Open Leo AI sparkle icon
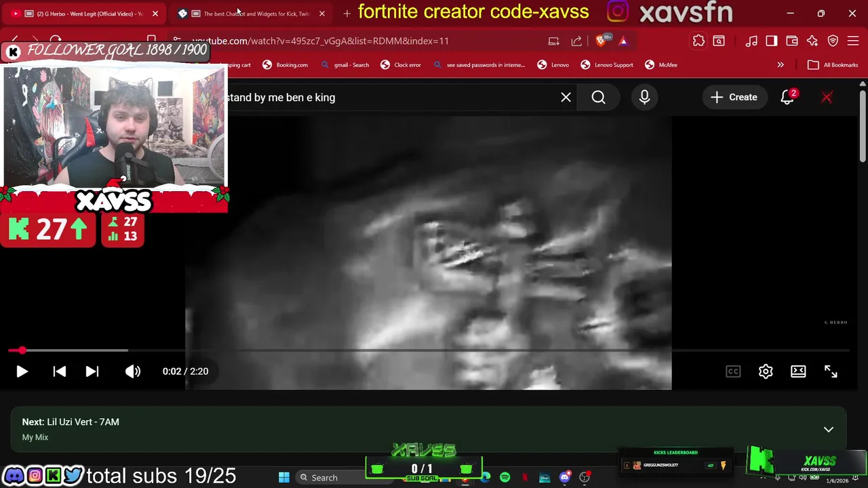This screenshot has height=488, width=868. coord(812,41)
